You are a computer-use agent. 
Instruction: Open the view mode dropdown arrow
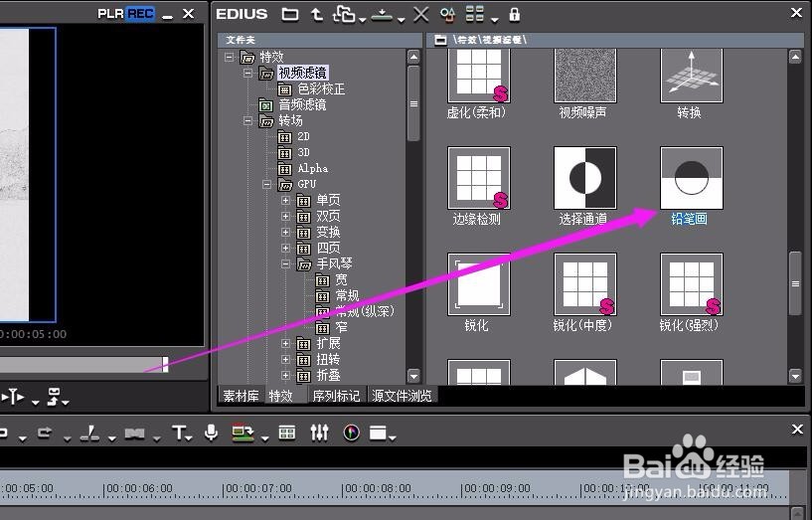(495, 20)
